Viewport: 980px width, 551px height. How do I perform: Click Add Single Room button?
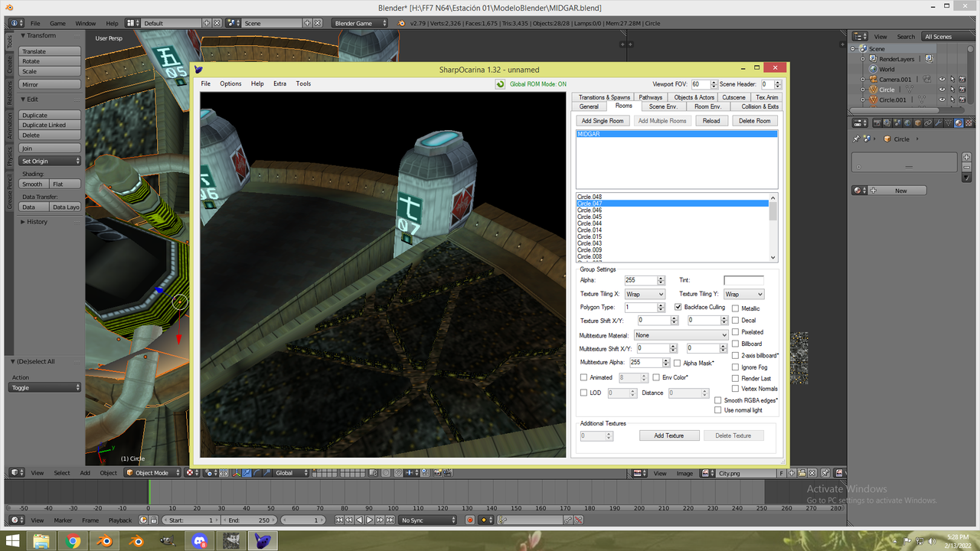tap(603, 121)
